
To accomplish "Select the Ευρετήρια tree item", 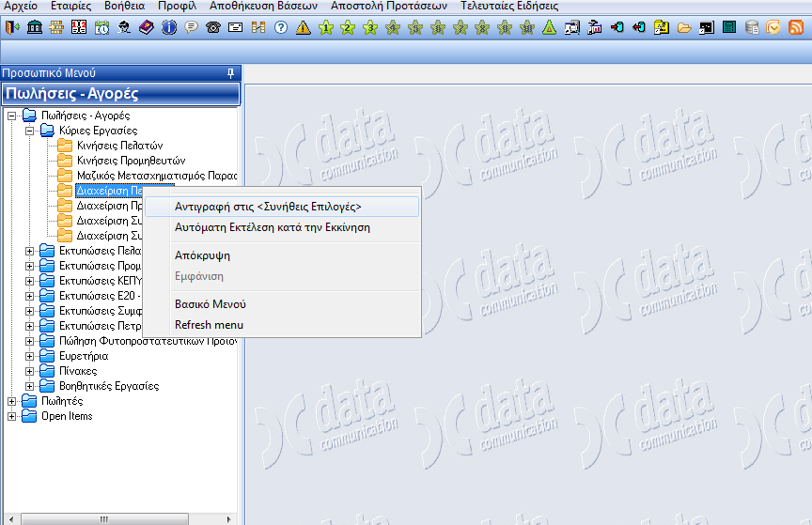I will [84, 356].
